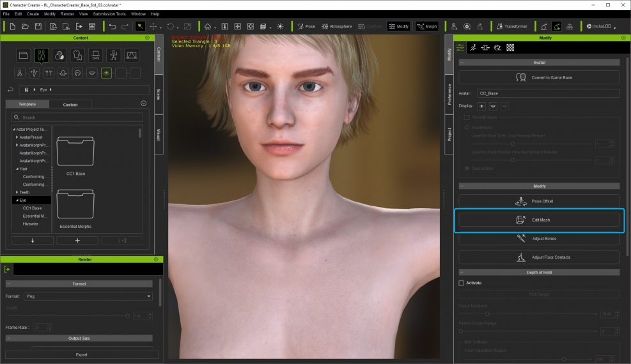This screenshot has width=631, height=364.
Task: Click the checkerboard texture tab icon in Modify
Action: (510, 47)
